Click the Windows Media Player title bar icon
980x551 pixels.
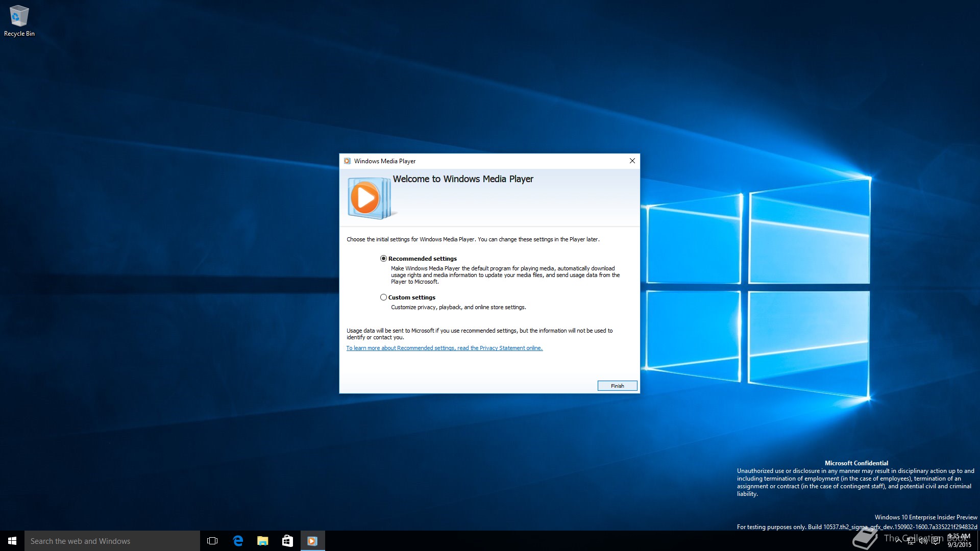pos(347,161)
